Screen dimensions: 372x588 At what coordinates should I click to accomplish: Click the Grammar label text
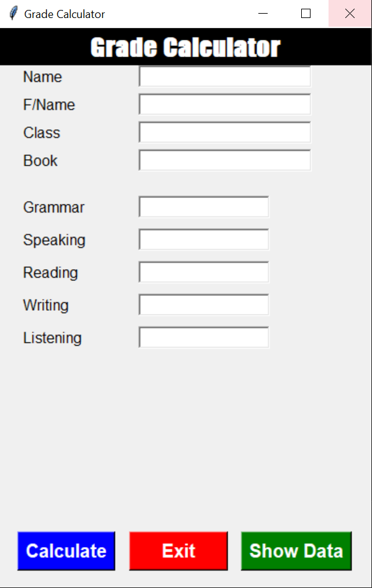(x=53, y=207)
